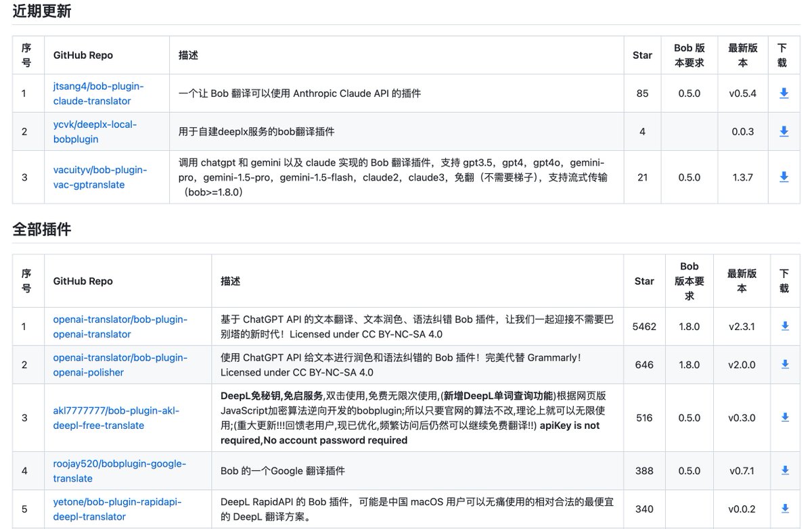Open vacuityv/bob-plugin-vac-gptranslate repo link

click(100, 177)
